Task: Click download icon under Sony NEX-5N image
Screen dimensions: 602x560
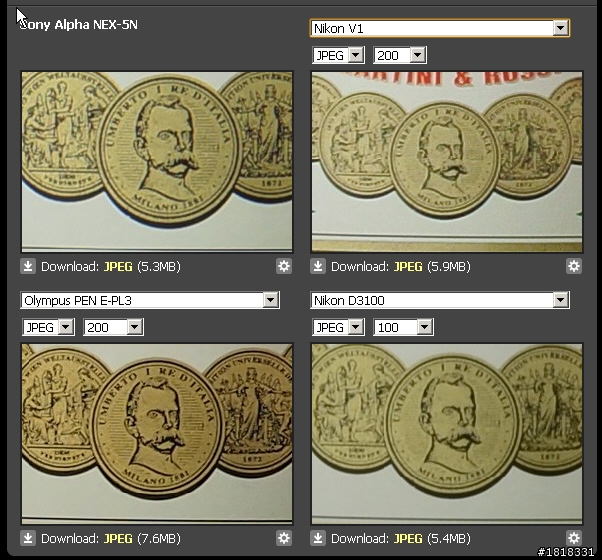Action: tap(28, 266)
